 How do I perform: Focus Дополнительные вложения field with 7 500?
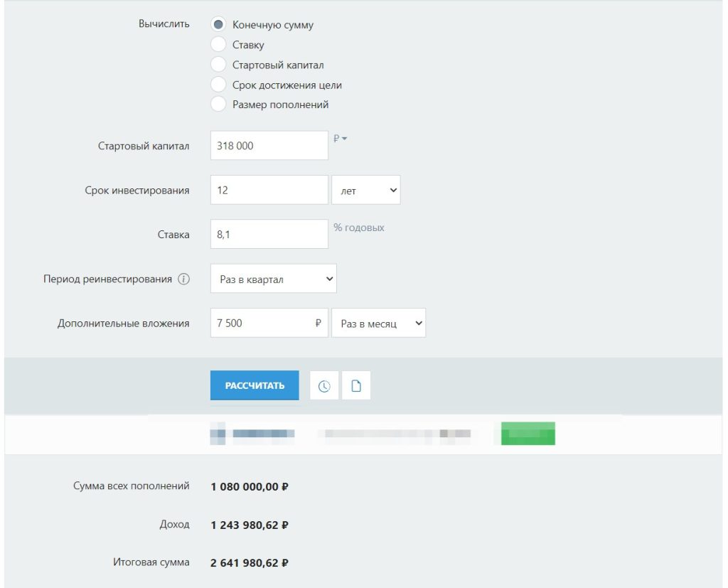[269, 323]
